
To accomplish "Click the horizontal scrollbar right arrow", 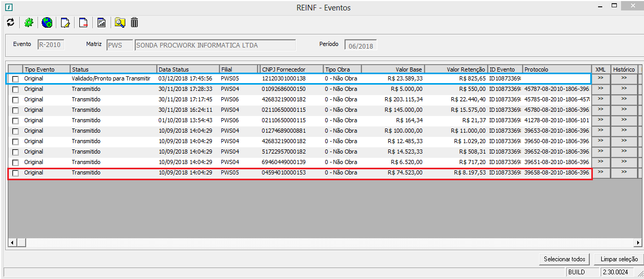I will 637,242.
